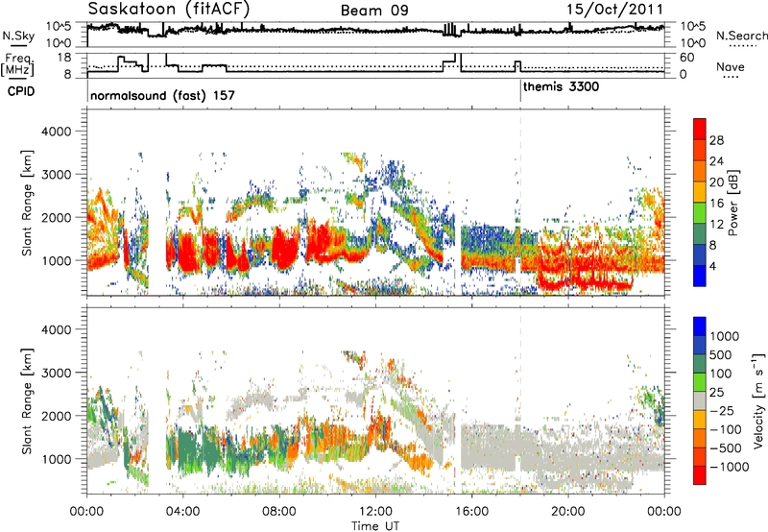Click the 'Time UT' axis label
The width and height of the screenshot is (768, 532).
[375, 525]
